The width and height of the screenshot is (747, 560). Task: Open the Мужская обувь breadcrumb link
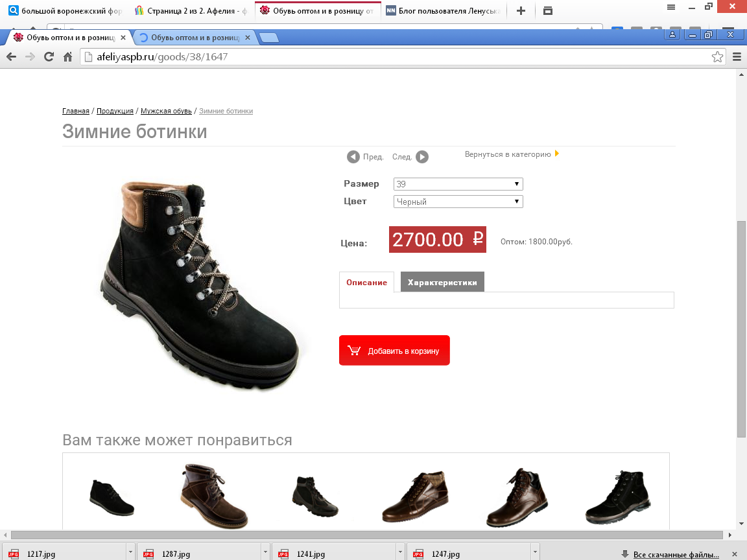(166, 111)
